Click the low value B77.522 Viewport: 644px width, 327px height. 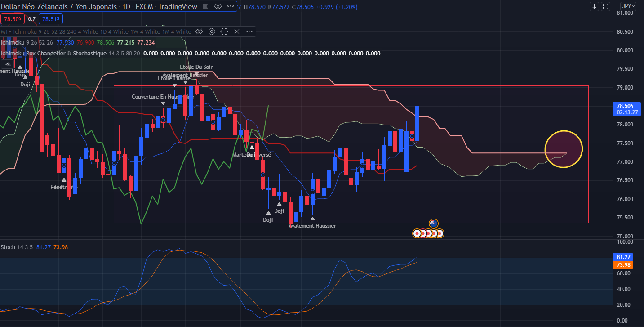click(279, 6)
